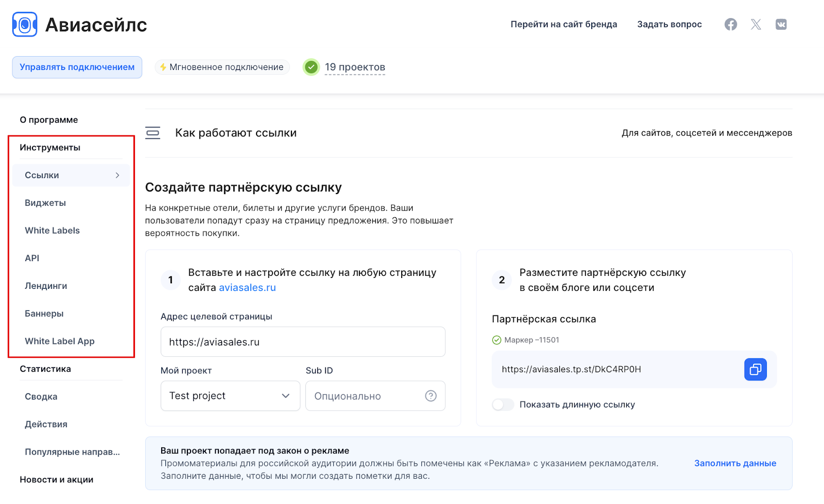Click the Адрес целевой страницы input field
The height and width of the screenshot is (504, 824).
pyautogui.click(x=303, y=342)
